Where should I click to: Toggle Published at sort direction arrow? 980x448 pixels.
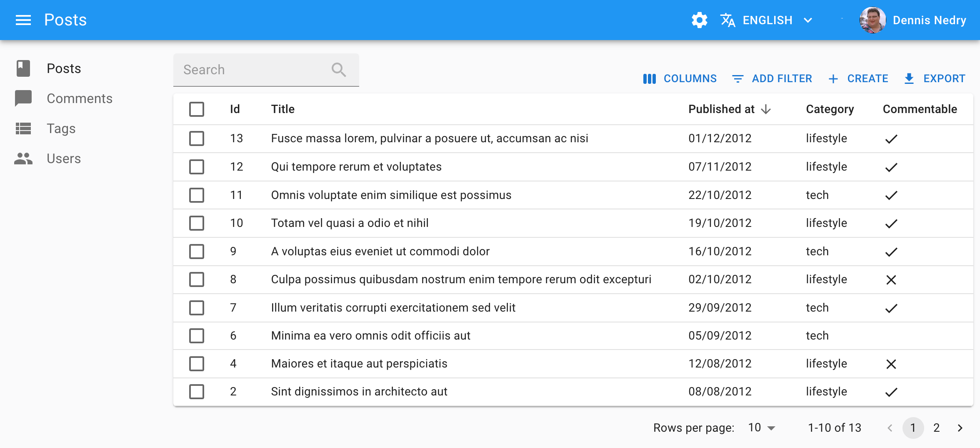766,109
